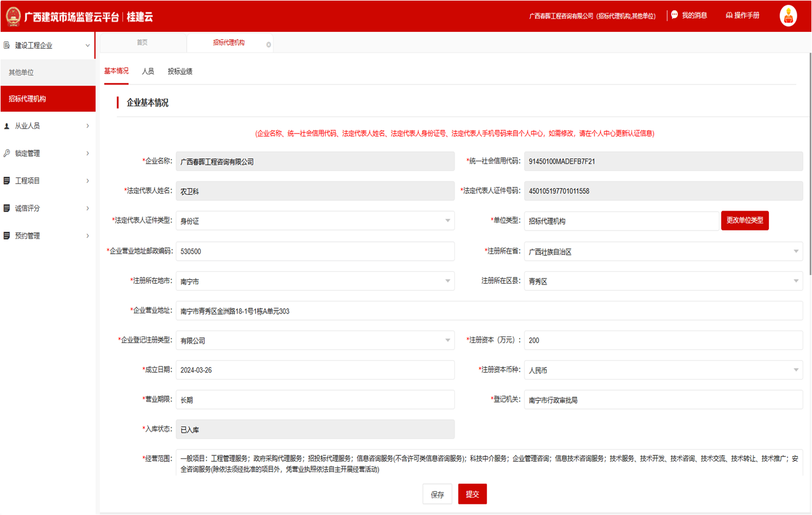Viewport: 812px width, 515px height.
Task: Open the user avatar icon
Action: click(x=788, y=16)
